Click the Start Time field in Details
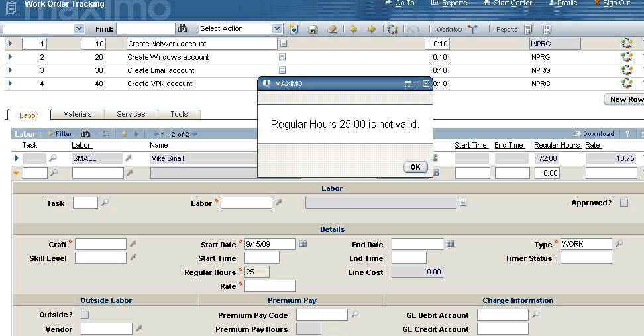The image size is (644, 336). [x=262, y=258]
